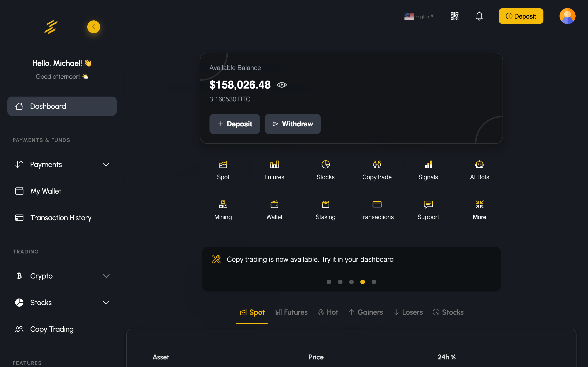Open the user profile avatar
Image resolution: width=588 pixels, height=367 pixels.
567,16
